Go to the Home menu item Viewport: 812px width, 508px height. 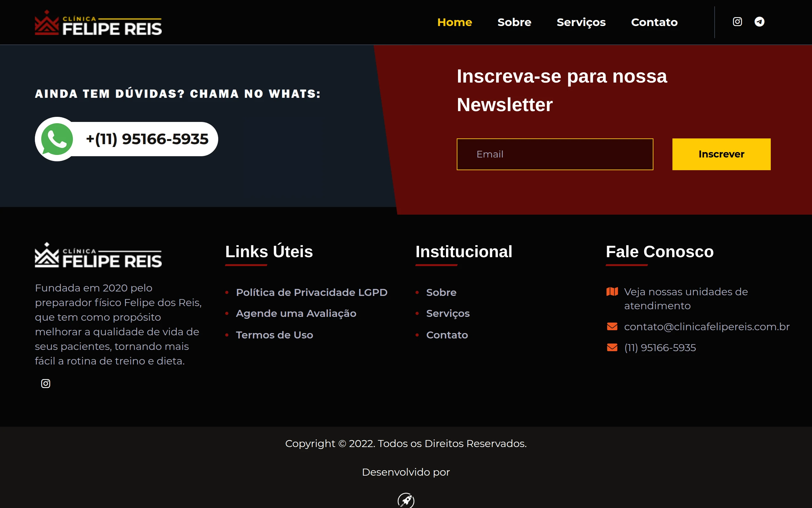[455, 22]
